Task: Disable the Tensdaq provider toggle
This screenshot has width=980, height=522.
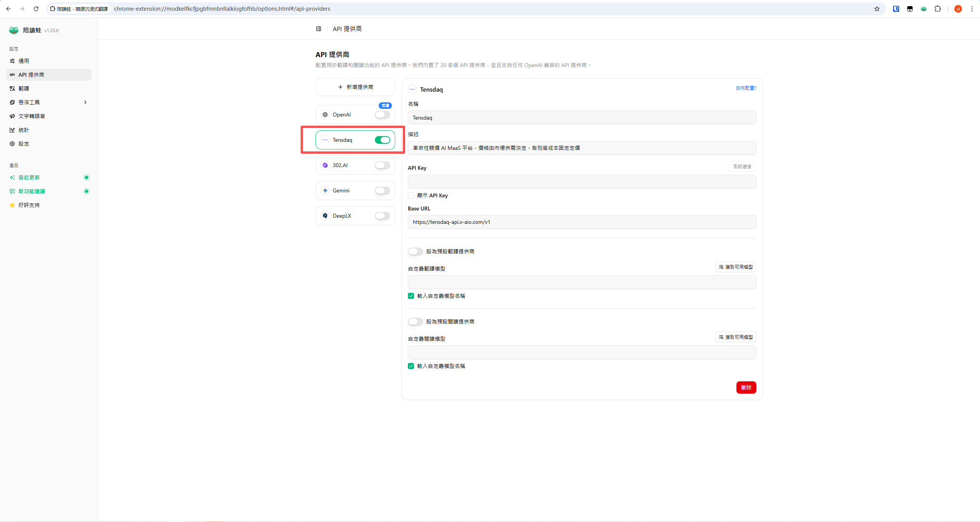Action: 382,140
